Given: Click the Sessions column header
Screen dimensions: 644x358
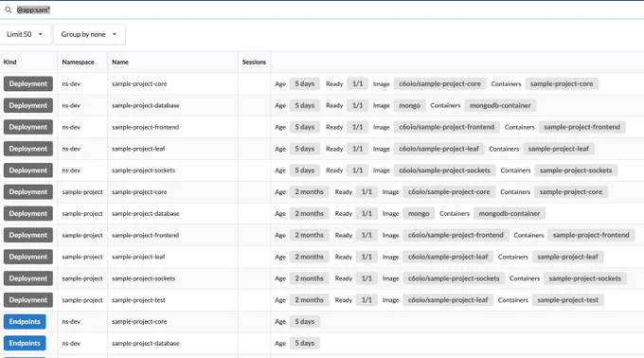Looking at the screenshot, I should 254,62.
